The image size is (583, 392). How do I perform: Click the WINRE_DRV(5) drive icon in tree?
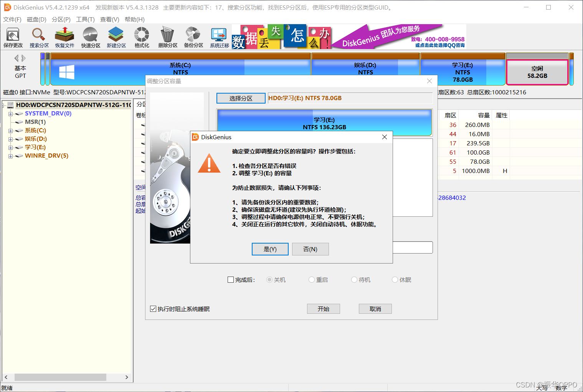point(19,156)
